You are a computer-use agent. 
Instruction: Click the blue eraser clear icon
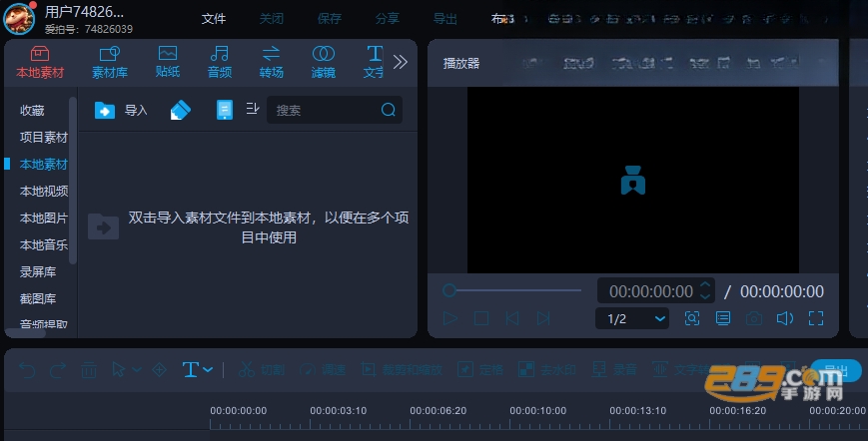[x=180, y=110]
